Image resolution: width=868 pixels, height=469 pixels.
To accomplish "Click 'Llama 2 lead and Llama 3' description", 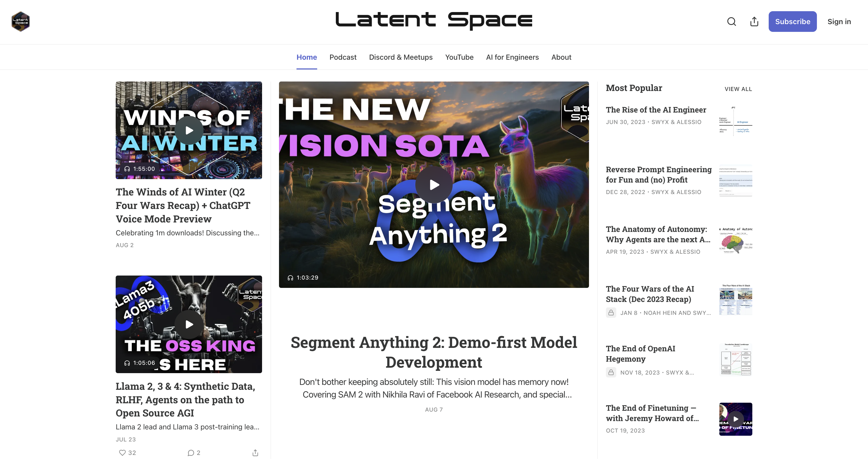I will tap(187, 427).
